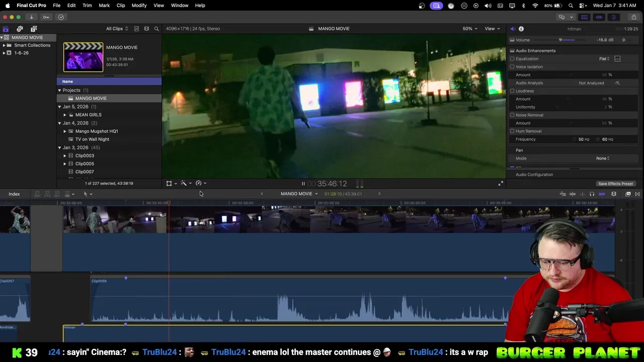This screenshot has width=644, height=362.
Task: Show the Photos and Audio sidebar
Action: [x=20, y=29]
